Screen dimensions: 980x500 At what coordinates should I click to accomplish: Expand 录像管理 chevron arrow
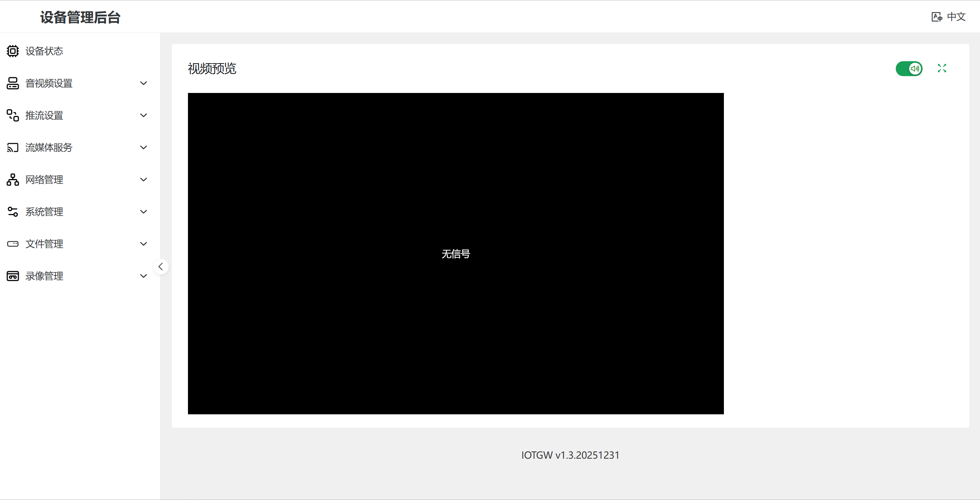coord(144,276)
